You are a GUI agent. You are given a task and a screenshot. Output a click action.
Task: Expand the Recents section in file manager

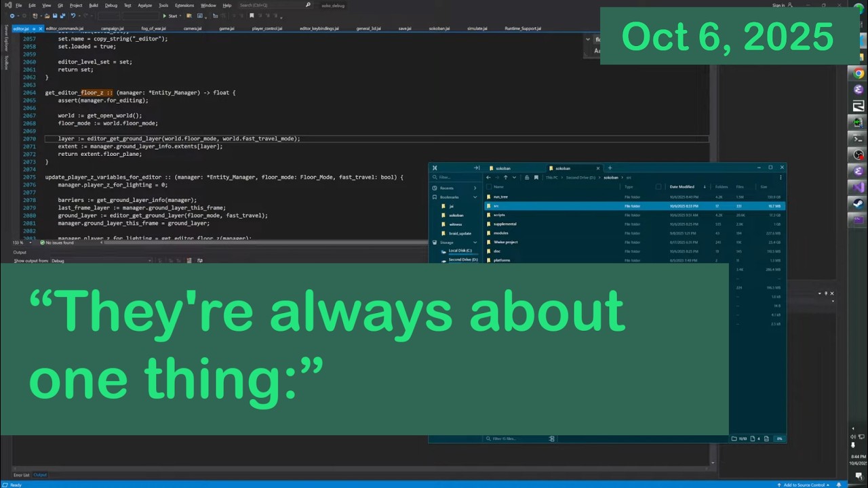click(475, 188)
